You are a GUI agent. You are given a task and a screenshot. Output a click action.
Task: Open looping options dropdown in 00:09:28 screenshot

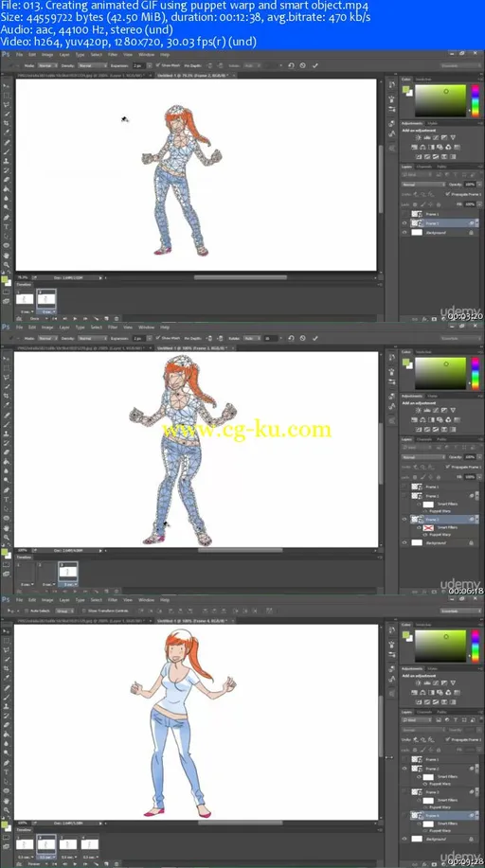click(x=38, y=864)
